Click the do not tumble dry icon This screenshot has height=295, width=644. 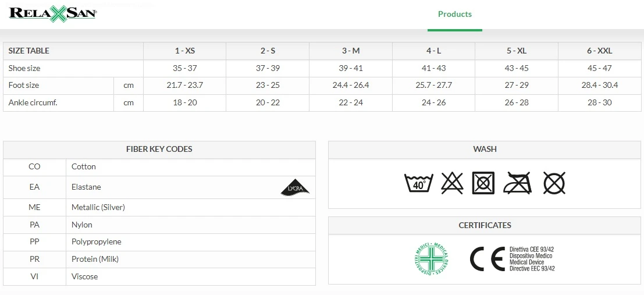pos(483,183)
